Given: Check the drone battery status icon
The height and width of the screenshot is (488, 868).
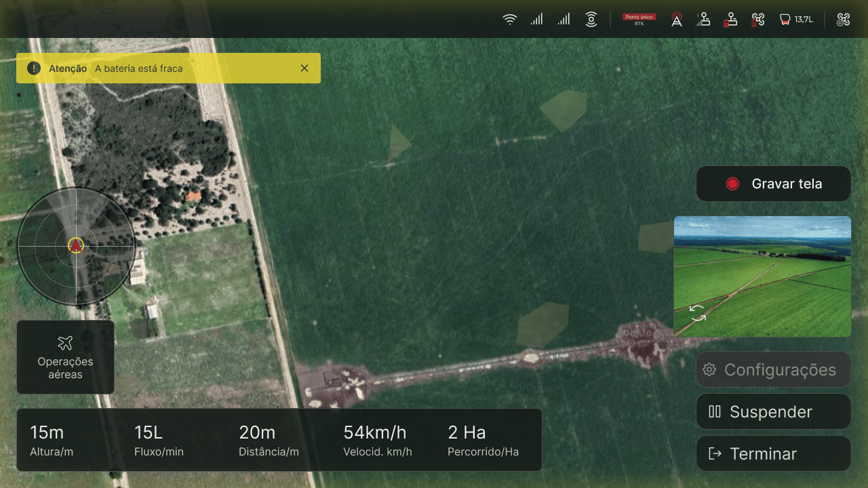Looking at the screenshot, I should [757, 20].
